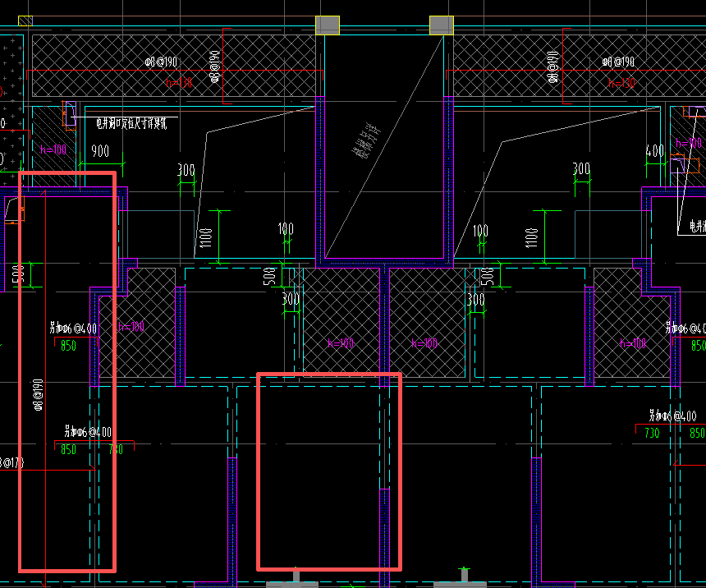Select the 400 dimension text
This screenshot has height=588, width=706.
pos(654,150)
